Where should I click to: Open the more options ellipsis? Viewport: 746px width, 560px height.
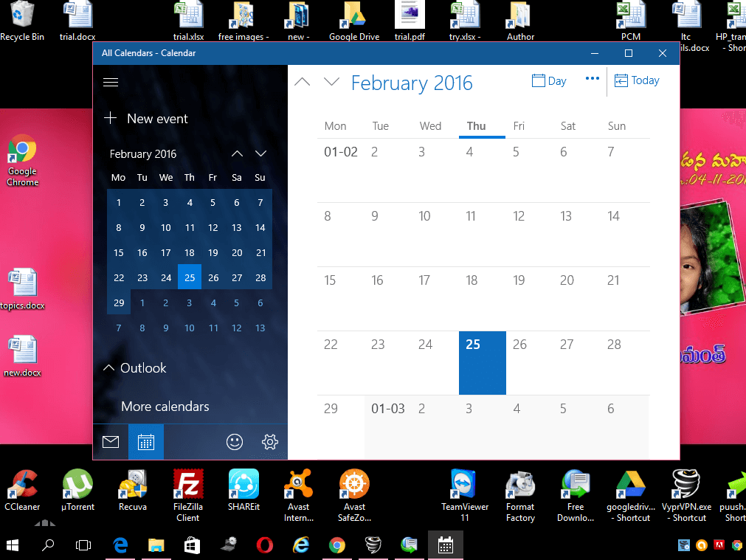[592, 80]
